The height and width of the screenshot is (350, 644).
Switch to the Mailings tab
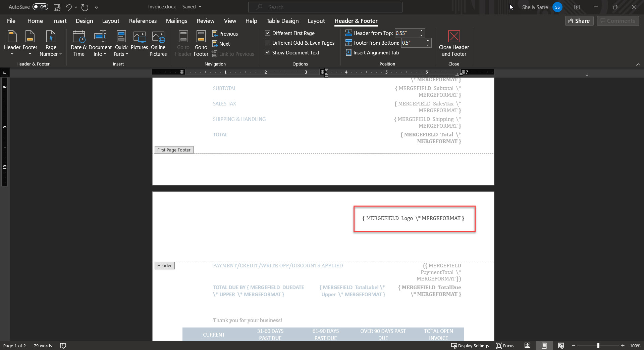[176, 21]
